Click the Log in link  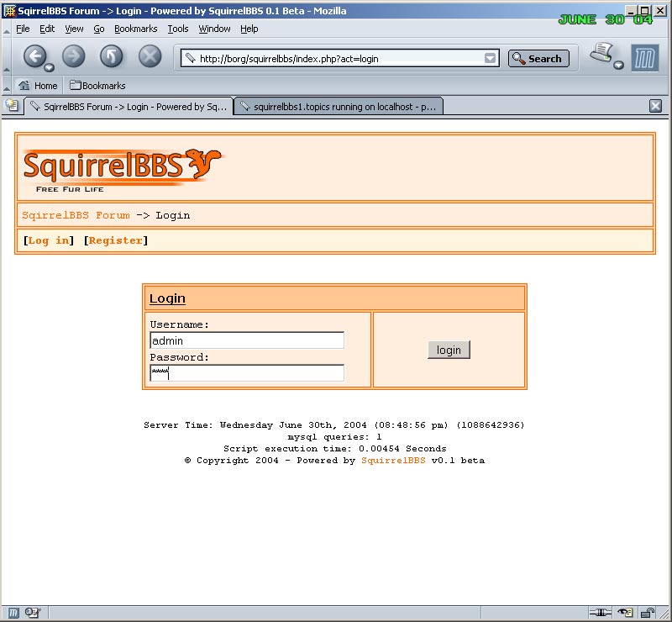point(49,240)
